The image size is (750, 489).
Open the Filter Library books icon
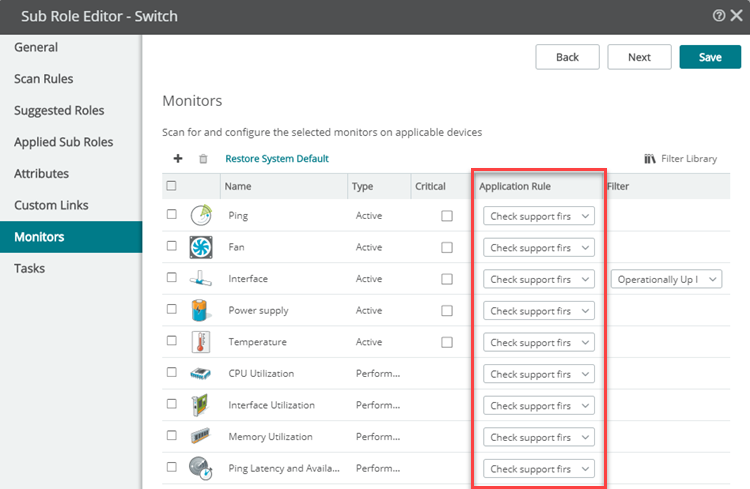pos(650,159)
